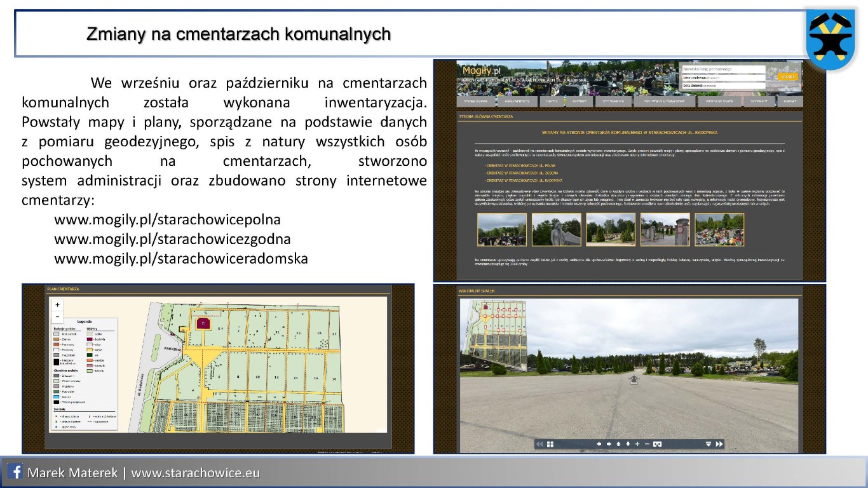This screenshot has height=488, width=868.
Task: Go to previous panorama with double-arrow icon
Action: [540, 444]
